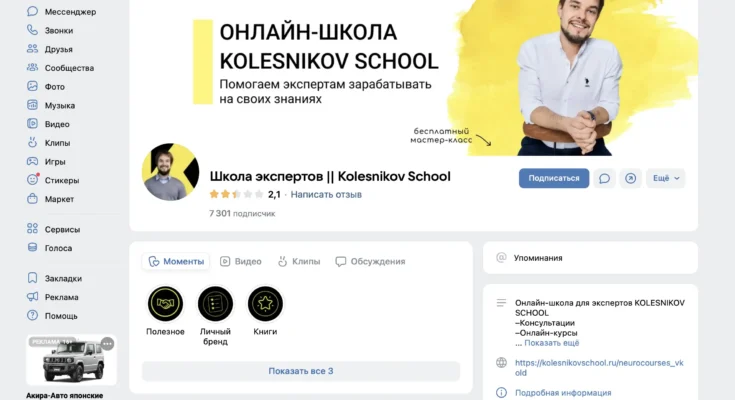Open Звонки phone icon in sidebar

click(x=32, y=30)
